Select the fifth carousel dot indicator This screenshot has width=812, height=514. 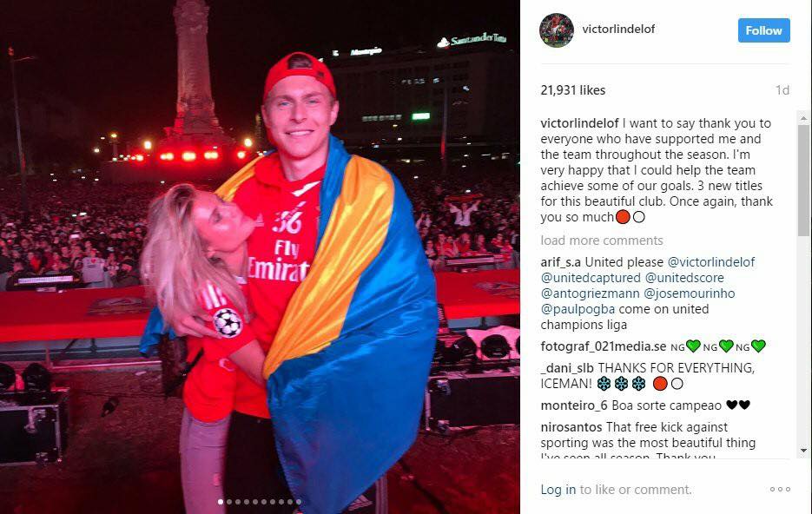point(255,502)
